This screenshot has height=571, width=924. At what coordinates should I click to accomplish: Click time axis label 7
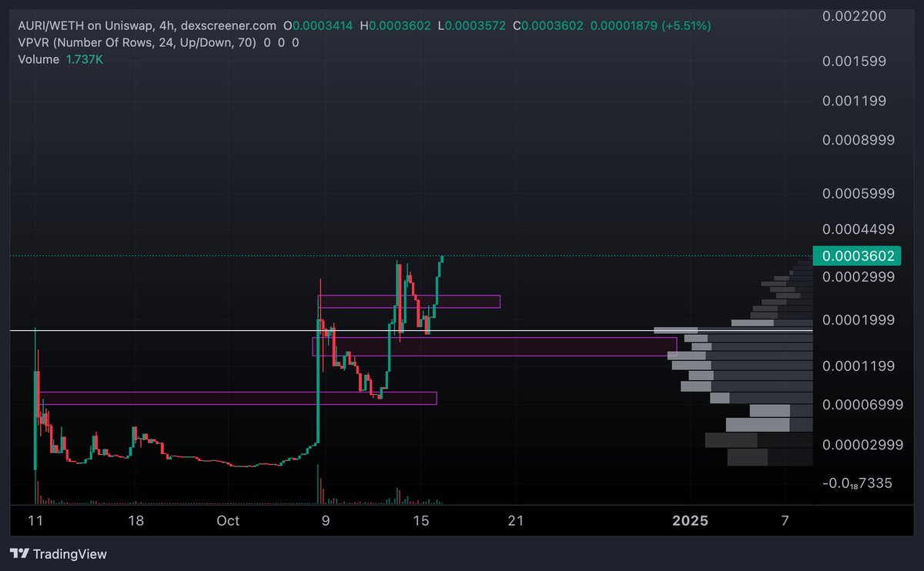point(785,521)
